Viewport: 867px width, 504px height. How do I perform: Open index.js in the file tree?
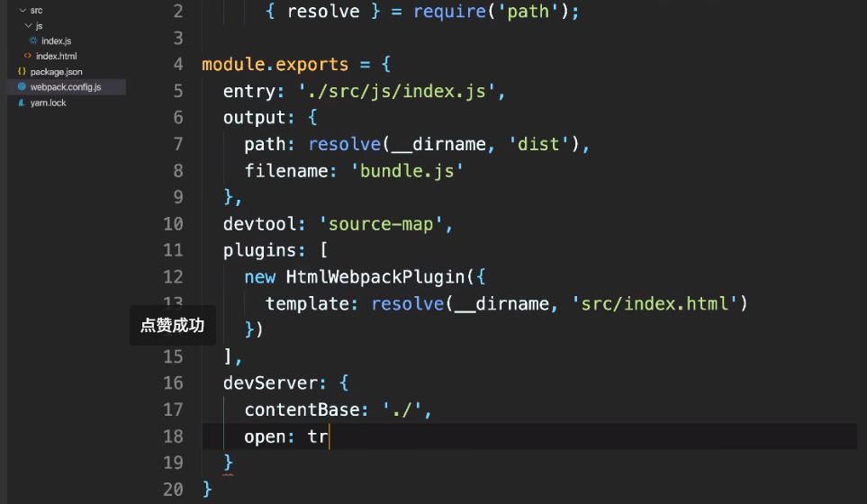tap(56, 40)
